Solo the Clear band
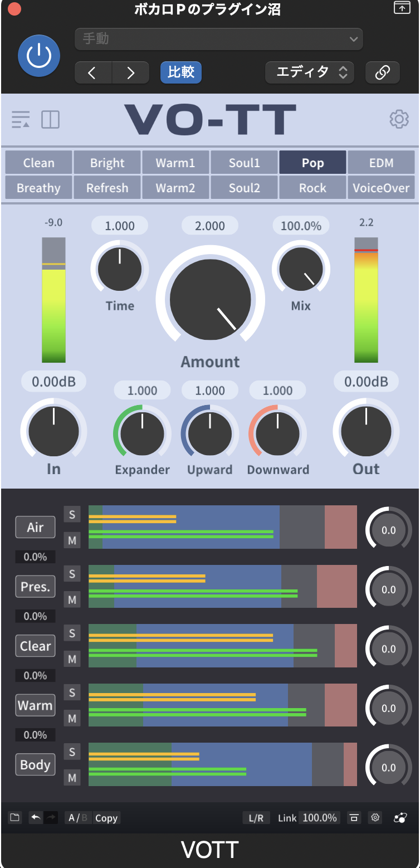Image resolution: width=420 pixels, height=868 pixels. (72, 633)
